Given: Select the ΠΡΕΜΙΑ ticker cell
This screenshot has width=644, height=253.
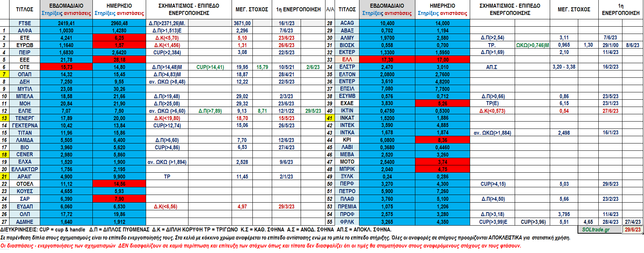Looking at the screenshot, I should tap(347, 207).
